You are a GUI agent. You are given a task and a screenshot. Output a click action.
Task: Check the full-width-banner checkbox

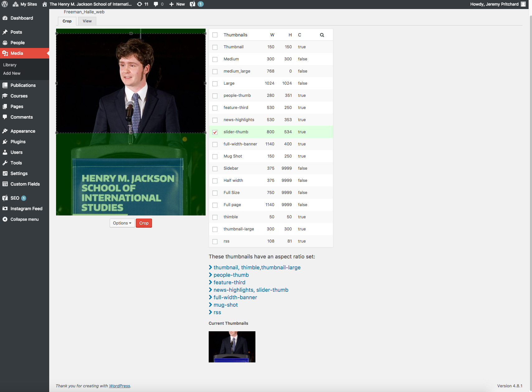click(x=215, y=144)
